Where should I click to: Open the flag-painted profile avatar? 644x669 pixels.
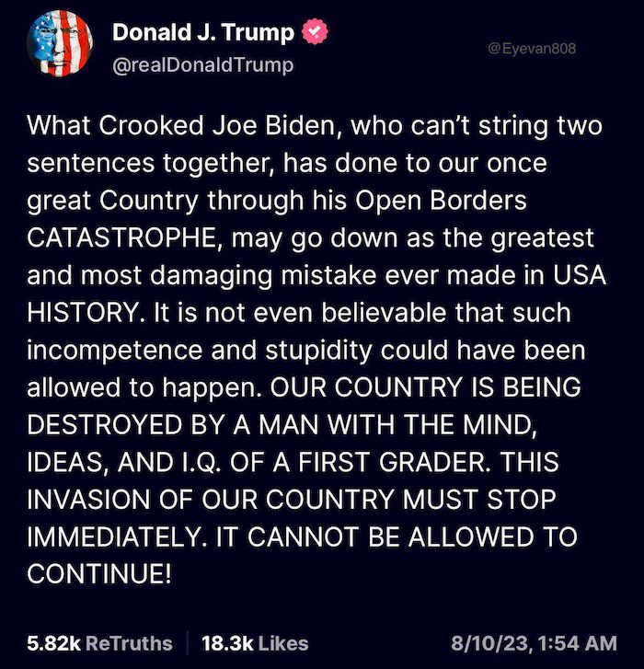[x=60, y=43]
